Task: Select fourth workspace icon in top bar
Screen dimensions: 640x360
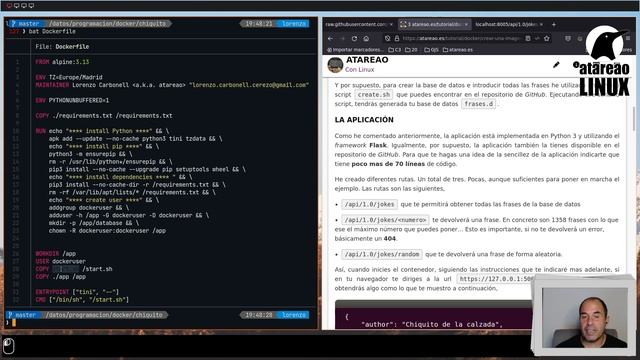Action: pos(31,6)
